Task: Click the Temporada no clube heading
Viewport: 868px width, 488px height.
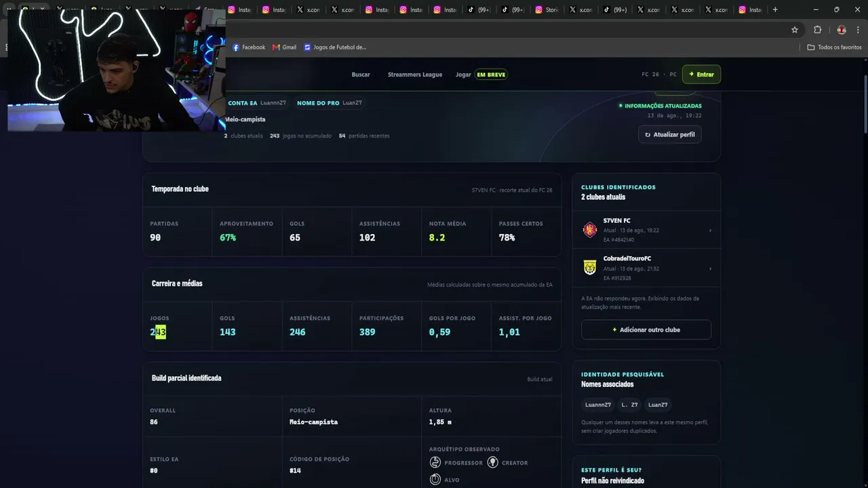Action: click(180, 189)
